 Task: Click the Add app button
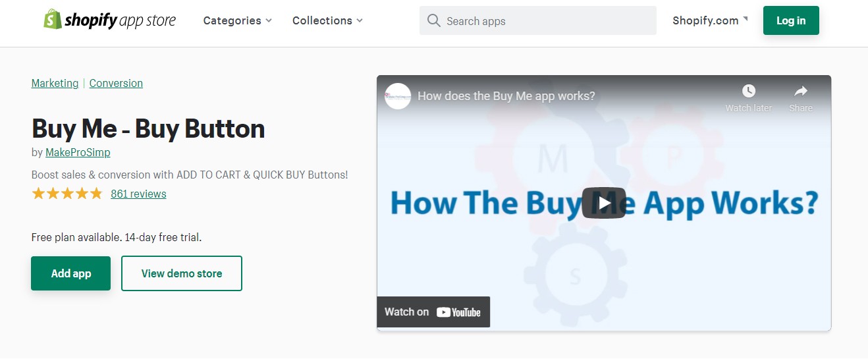pos(71,273)
